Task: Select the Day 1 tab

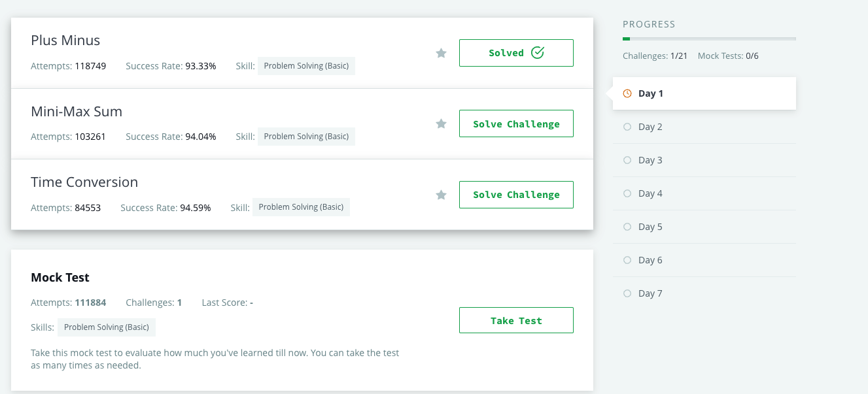Action: pos(704,93)
